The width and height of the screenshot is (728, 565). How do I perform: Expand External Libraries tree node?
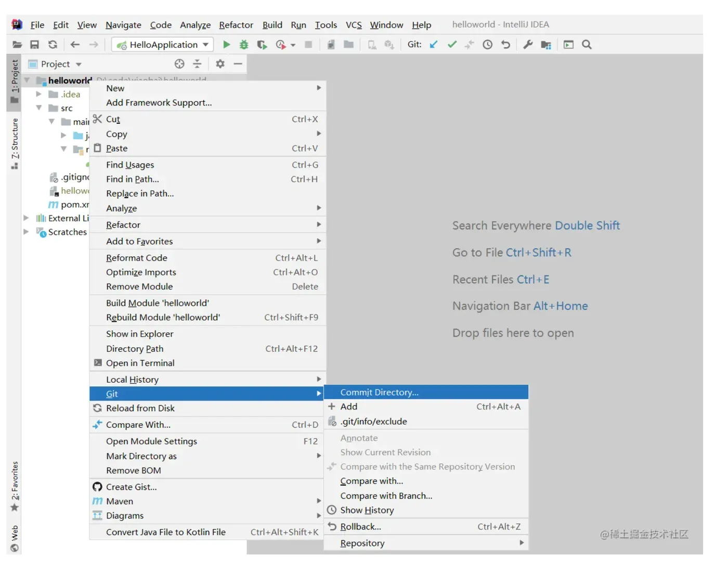(x=26, y=218)
